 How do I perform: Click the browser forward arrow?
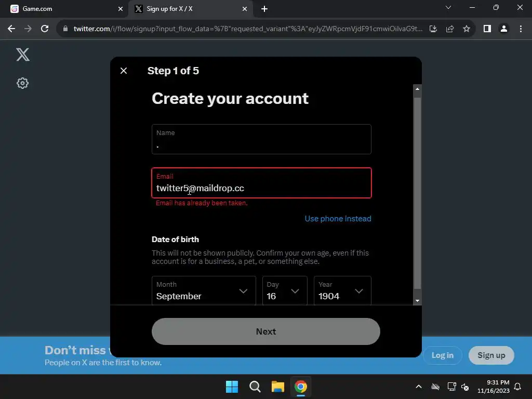click(x=28, y=29)
